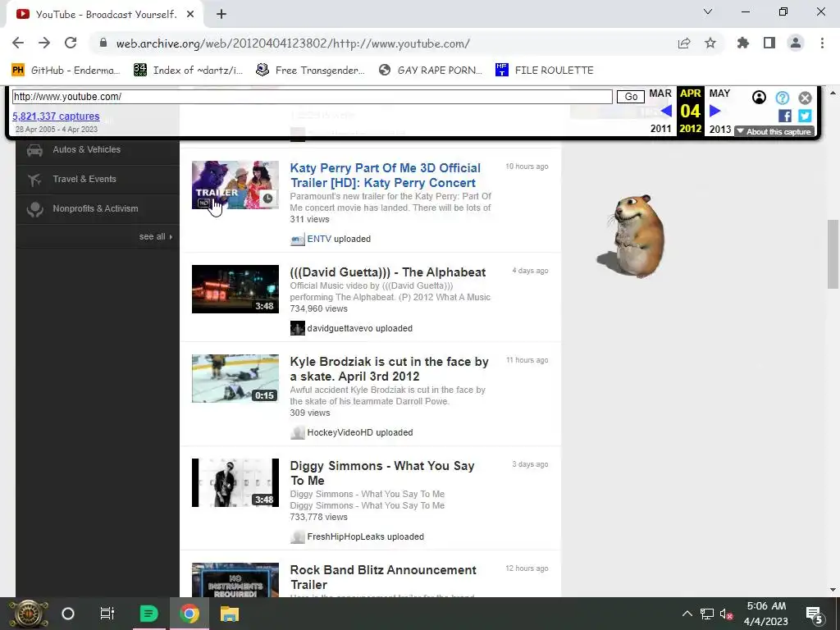Screen dimensions: 840x630
Task: Go to next capture with right blue arrow
Action: 714,112
